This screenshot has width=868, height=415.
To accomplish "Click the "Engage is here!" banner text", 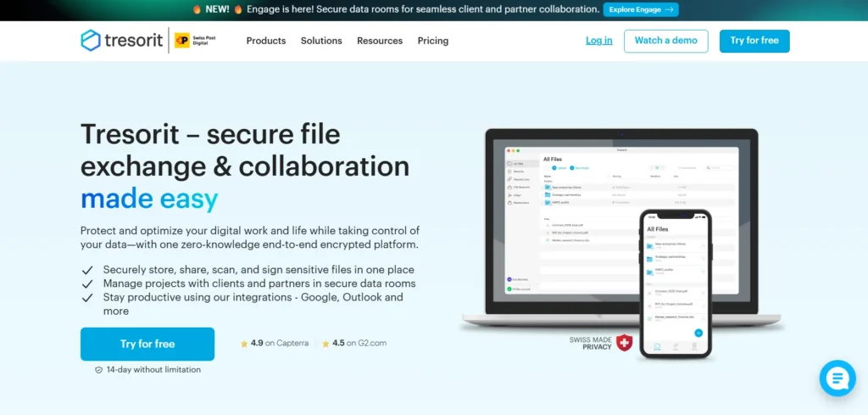I will (x=424, y=9).
